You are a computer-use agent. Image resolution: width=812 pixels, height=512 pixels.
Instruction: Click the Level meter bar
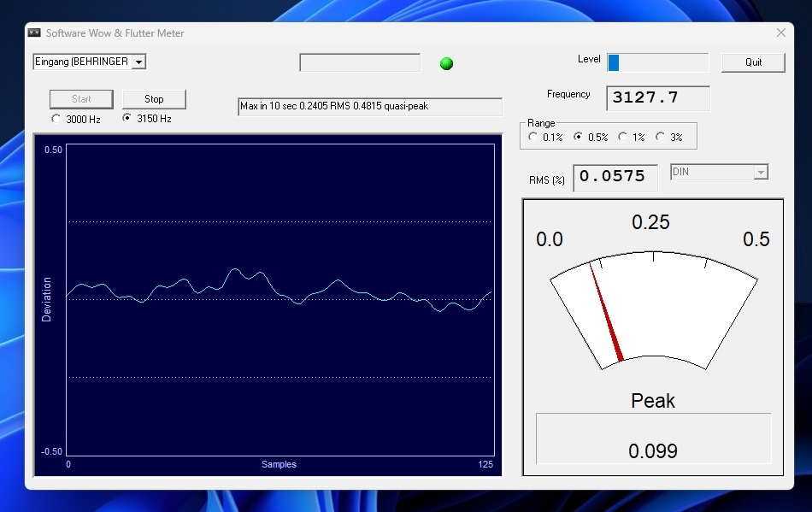[x=657, y=62]
